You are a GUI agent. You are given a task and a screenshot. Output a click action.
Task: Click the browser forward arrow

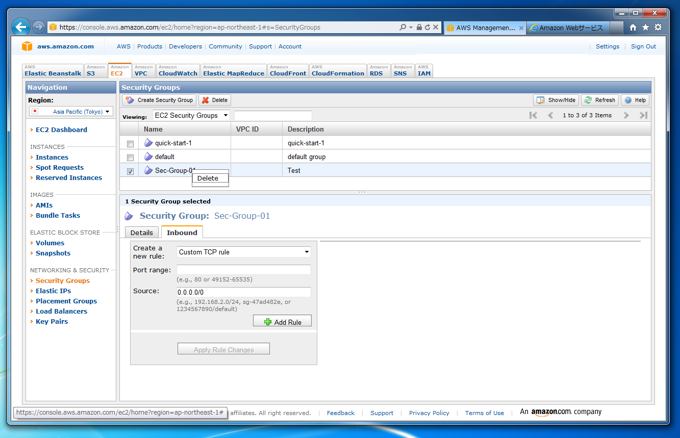[39, 27]
